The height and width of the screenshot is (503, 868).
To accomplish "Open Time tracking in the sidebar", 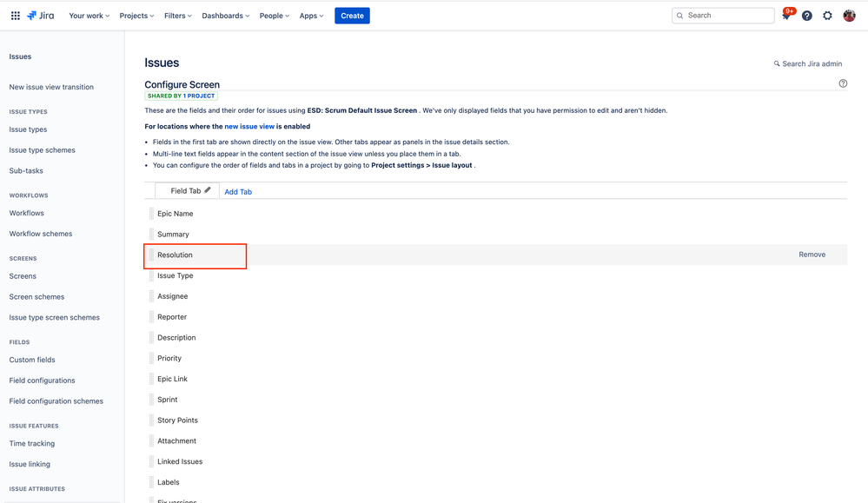I will [32, 443].
